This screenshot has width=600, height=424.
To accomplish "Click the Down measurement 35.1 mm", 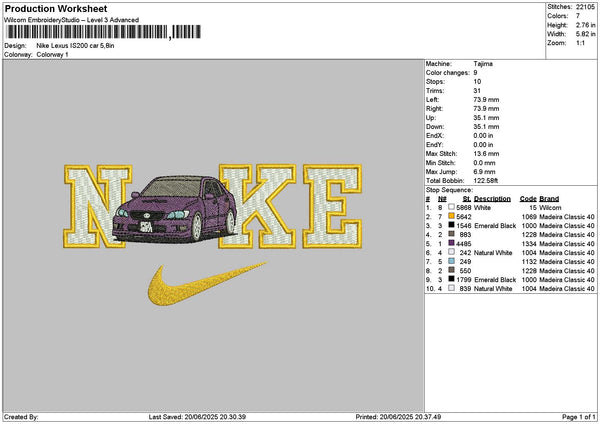I will pyautogui.click(x=486, y=127).
